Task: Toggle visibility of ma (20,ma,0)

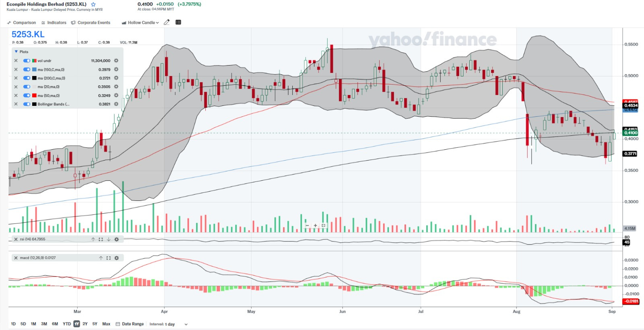Action: [27, 87]
